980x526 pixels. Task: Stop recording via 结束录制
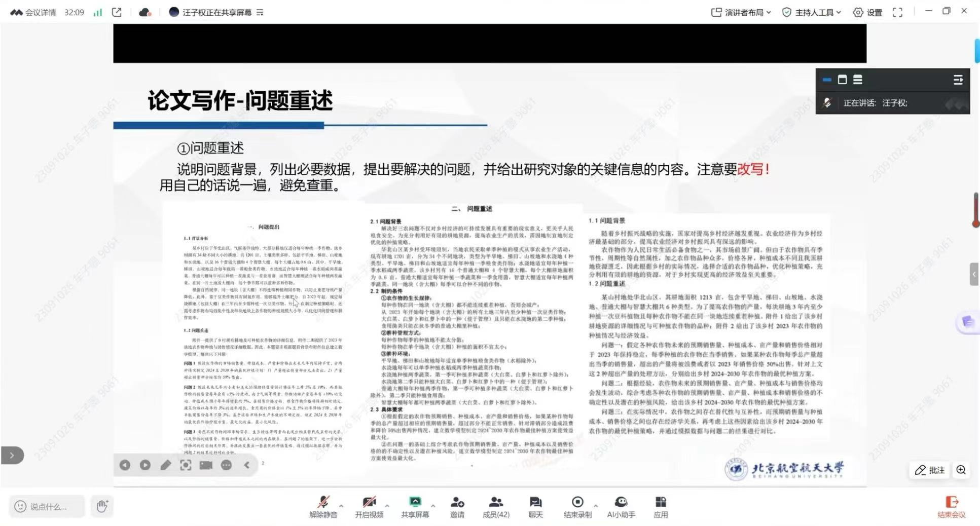pos(577,502)
